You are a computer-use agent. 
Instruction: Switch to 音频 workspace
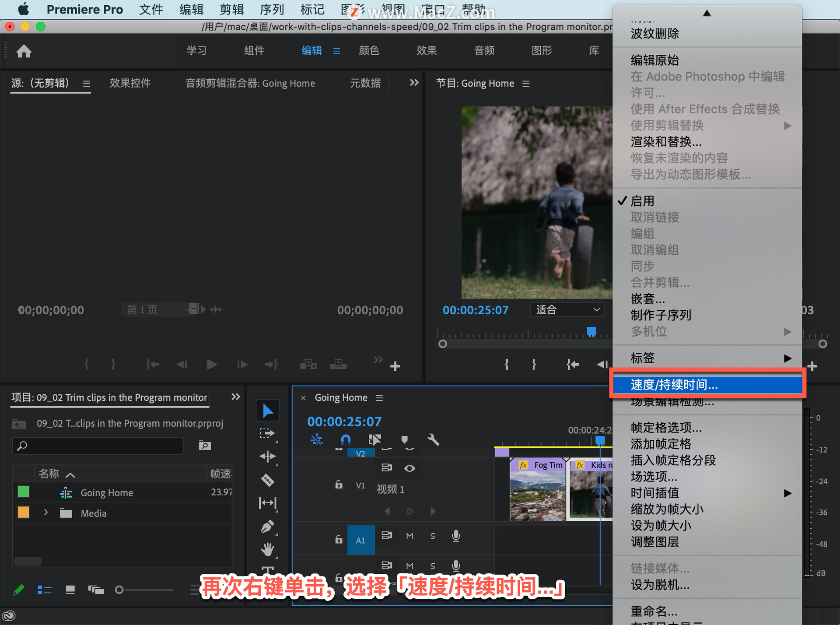[484, 51]
